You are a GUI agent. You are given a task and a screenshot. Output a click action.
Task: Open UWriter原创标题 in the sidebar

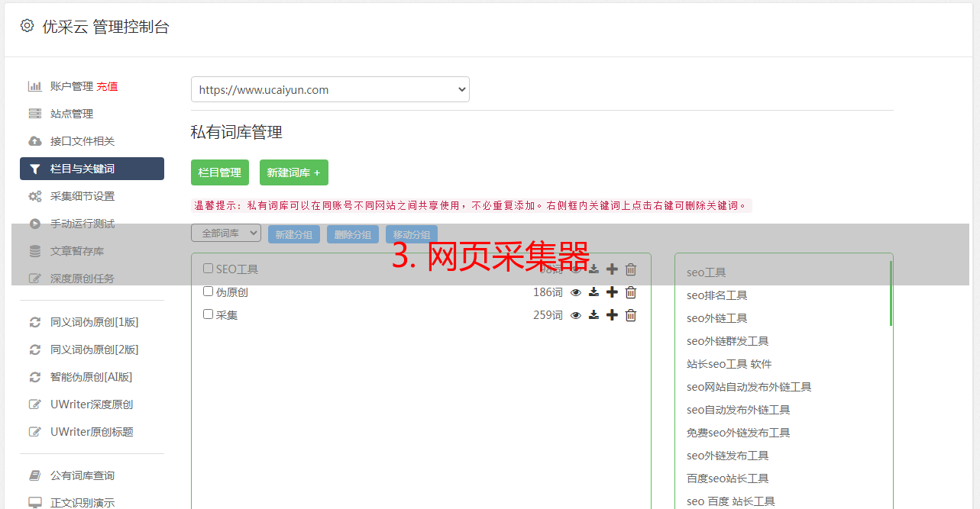pyautogui.click(x=92, y=432)
